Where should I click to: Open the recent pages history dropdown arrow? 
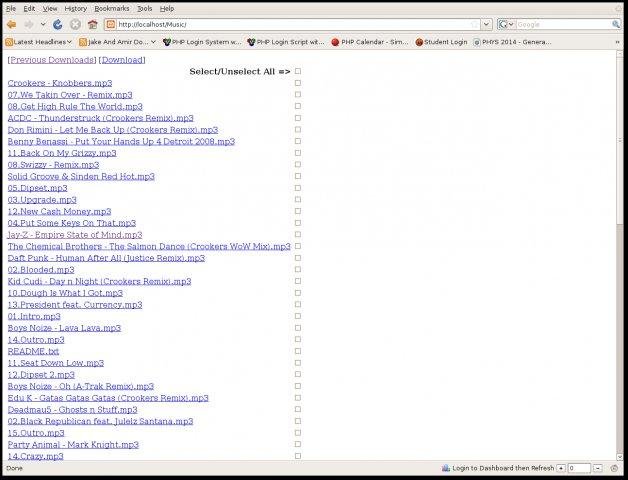pos(43,24)
